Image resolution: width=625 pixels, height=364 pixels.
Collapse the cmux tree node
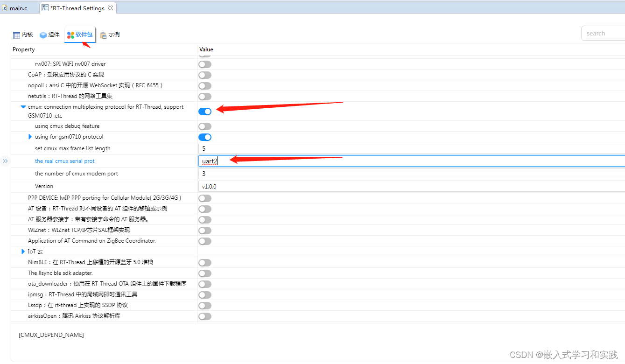click(23, 107)
